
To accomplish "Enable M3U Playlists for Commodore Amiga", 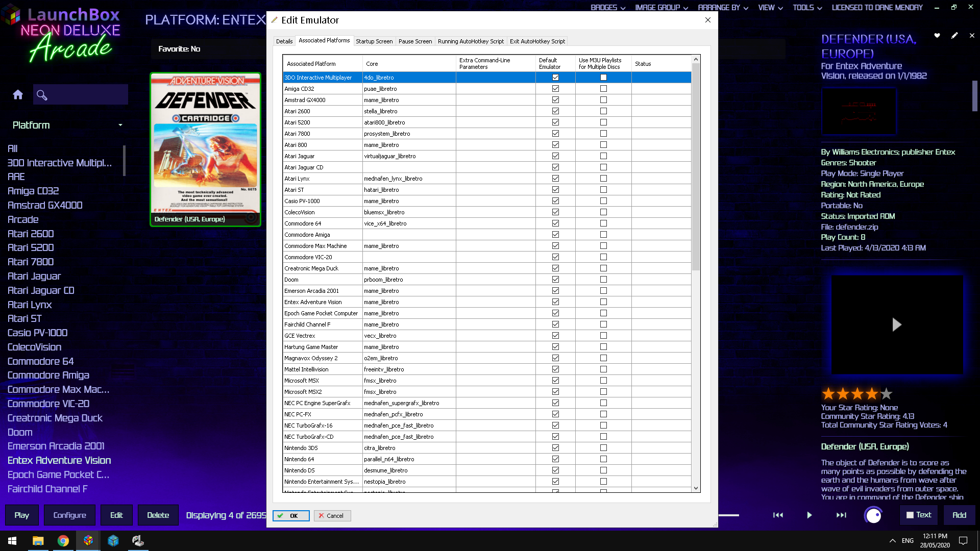I will click(x=603, y=235).
